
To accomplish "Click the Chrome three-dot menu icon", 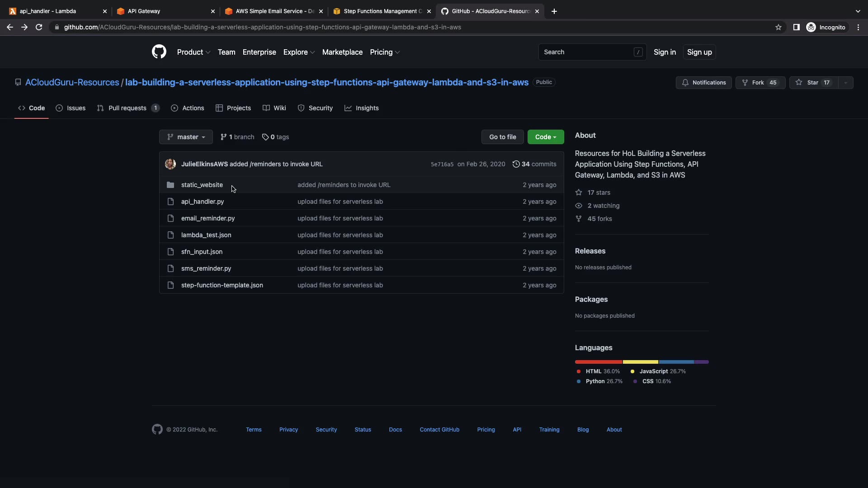I will pyautogui.click(x=858, y=27).
